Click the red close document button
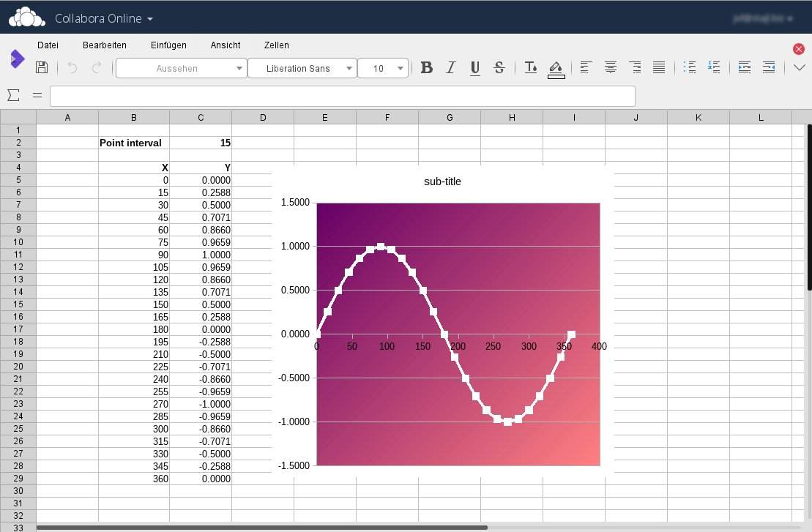The height and width of the screenshot is (532, 812). pos(799,49)
